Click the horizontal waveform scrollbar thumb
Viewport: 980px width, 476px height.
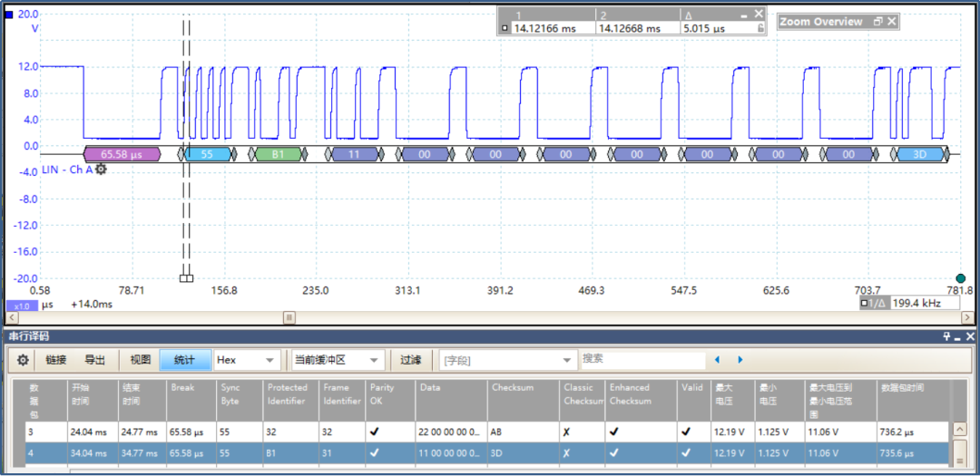point(289,317)
